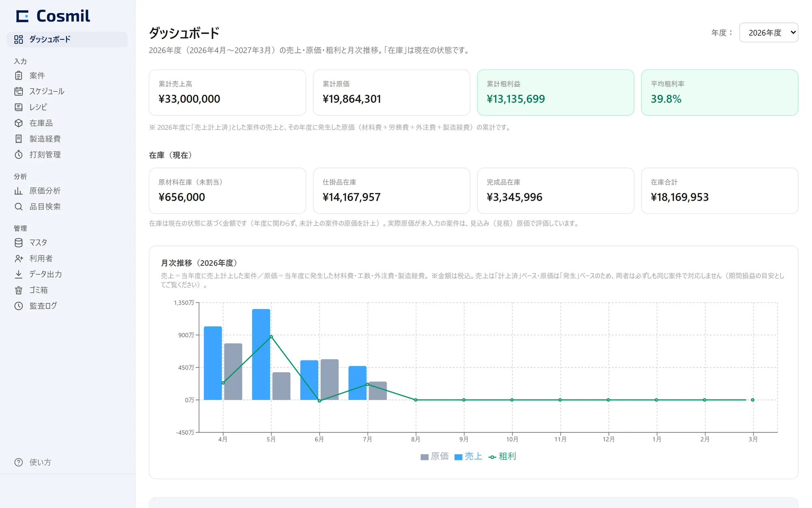Viewport: 812px width, 508px height.
Task: Click the Cosmil logo icon
Action: pos(22,16)
